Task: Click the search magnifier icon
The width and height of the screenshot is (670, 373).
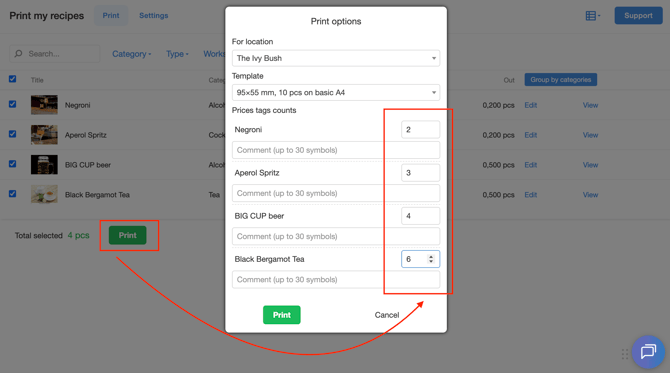Action: pyautogui.click(x=18, y=54)
